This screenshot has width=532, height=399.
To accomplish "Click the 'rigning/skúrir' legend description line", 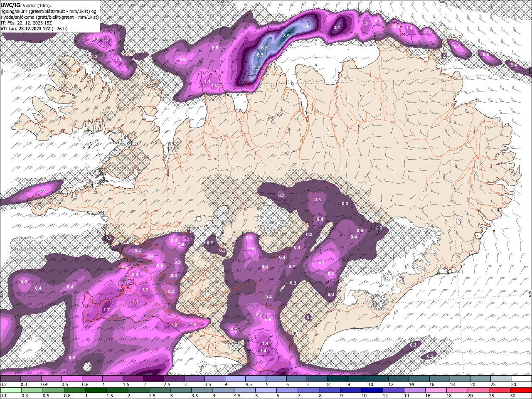I will click(48, 11).
